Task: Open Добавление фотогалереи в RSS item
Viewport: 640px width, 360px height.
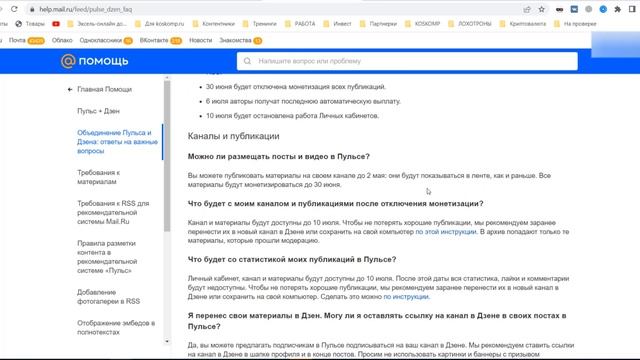Action: click(x=109, y=297)
